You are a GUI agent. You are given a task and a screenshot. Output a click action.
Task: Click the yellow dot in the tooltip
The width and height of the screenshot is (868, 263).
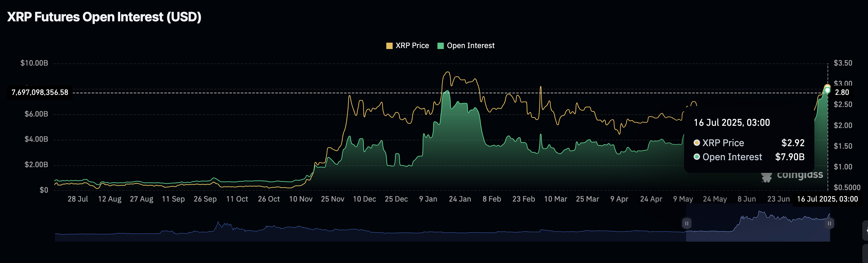point(697,143)
